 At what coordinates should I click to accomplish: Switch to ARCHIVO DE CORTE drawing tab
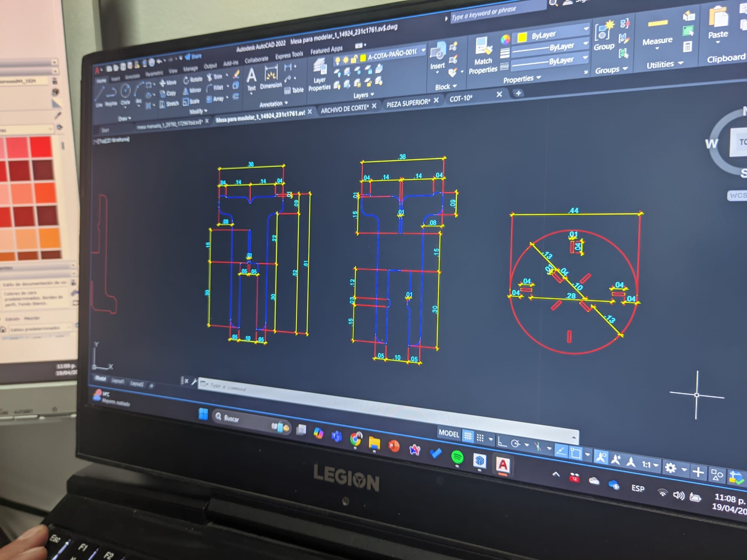(x=345, y=109)
